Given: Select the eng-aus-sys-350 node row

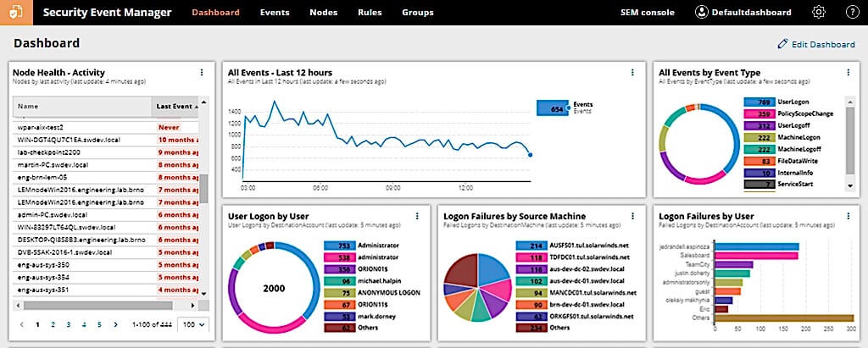Looking at the screenshot, I should [x=106, y=264].
